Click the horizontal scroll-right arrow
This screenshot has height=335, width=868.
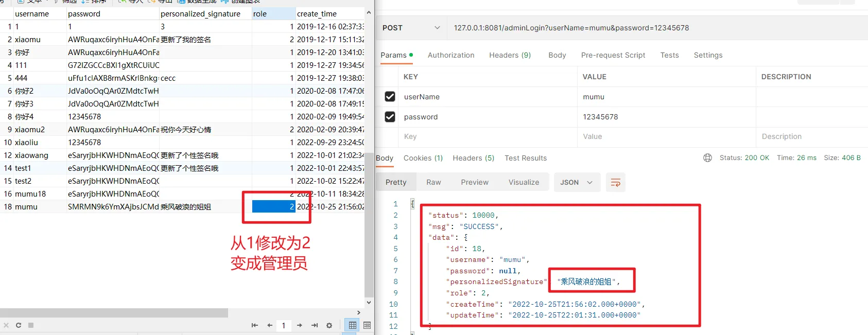point(359,312)
